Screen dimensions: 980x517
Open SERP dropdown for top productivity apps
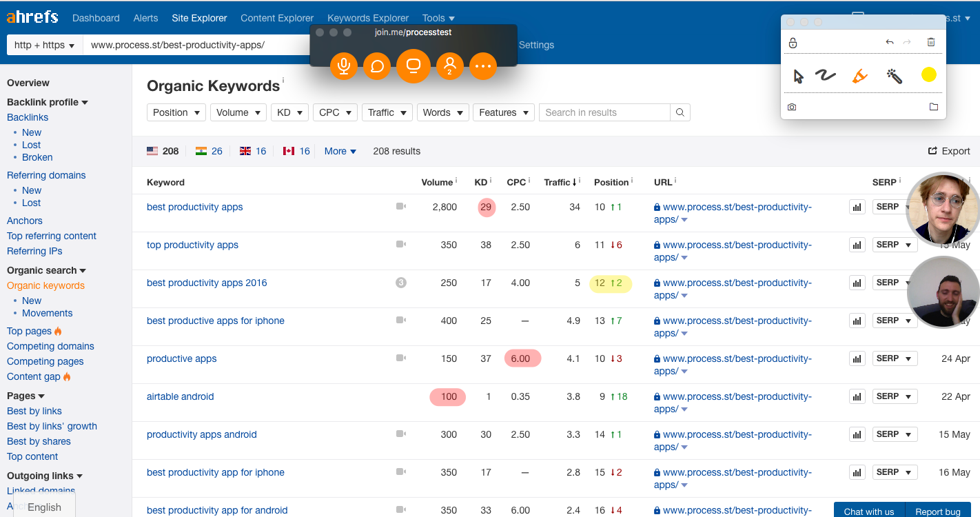coord(895,245)
